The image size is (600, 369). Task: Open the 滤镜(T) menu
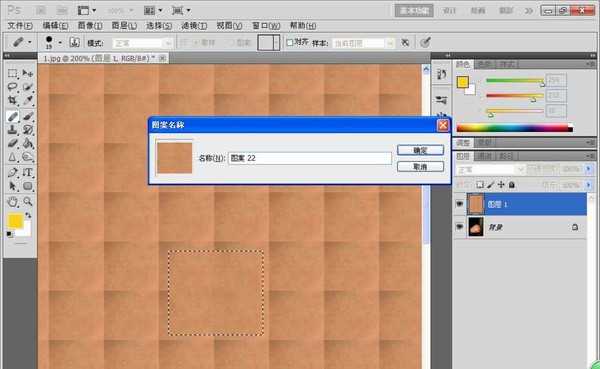(194, 26)
